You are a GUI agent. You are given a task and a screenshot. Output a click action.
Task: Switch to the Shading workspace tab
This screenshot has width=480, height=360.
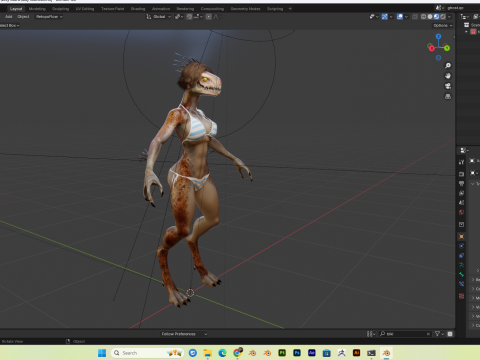[138, 9]
